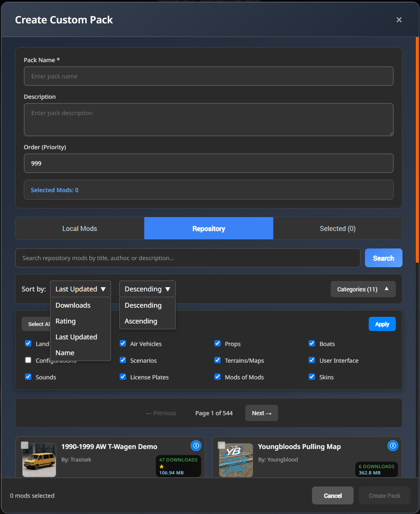Viewport: 420px width, 514px height.
Task: Uncheck the License Plates category
Action: (x=123, y=377)
